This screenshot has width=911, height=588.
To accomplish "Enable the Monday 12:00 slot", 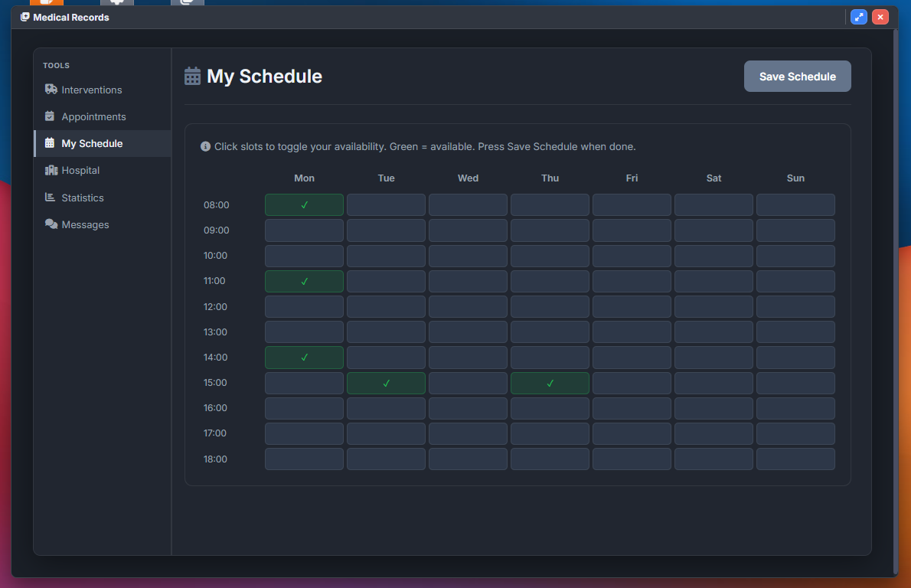I will click(304, 307).
